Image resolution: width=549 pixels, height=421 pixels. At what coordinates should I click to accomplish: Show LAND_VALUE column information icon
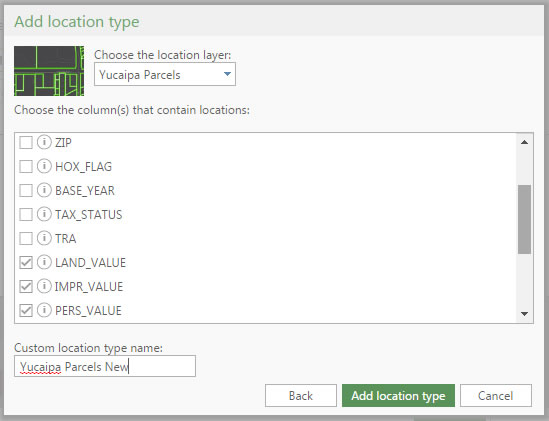point(44,262)
